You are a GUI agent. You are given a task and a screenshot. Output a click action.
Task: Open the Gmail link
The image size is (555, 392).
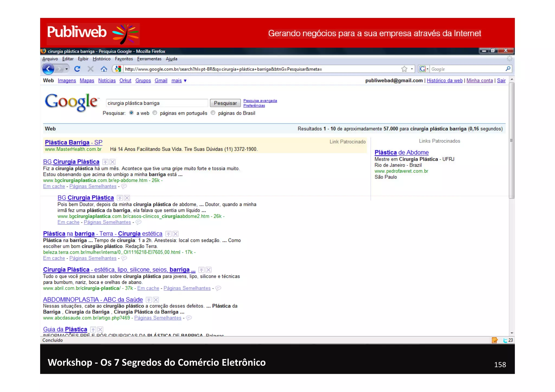161,81
